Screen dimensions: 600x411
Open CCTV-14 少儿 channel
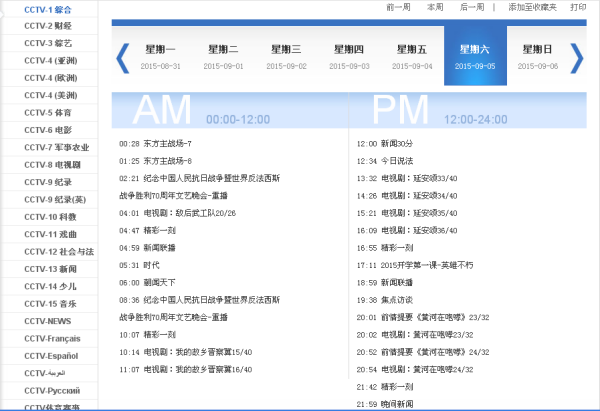pyautogui.click(x=50, y=286)
